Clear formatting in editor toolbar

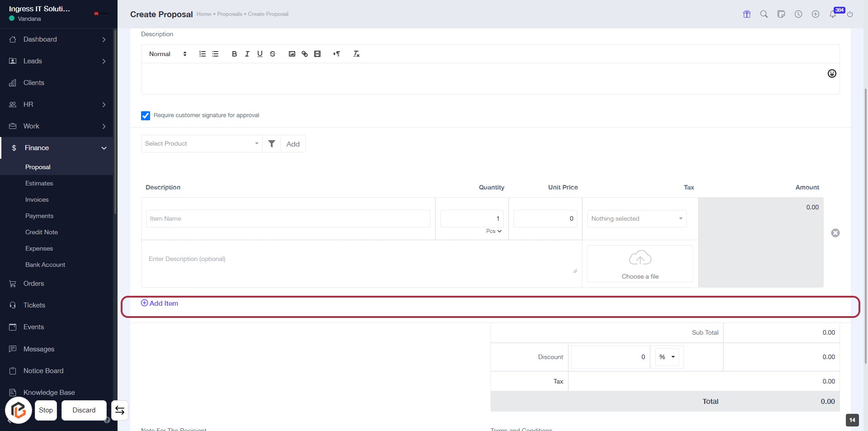point(356,54)
